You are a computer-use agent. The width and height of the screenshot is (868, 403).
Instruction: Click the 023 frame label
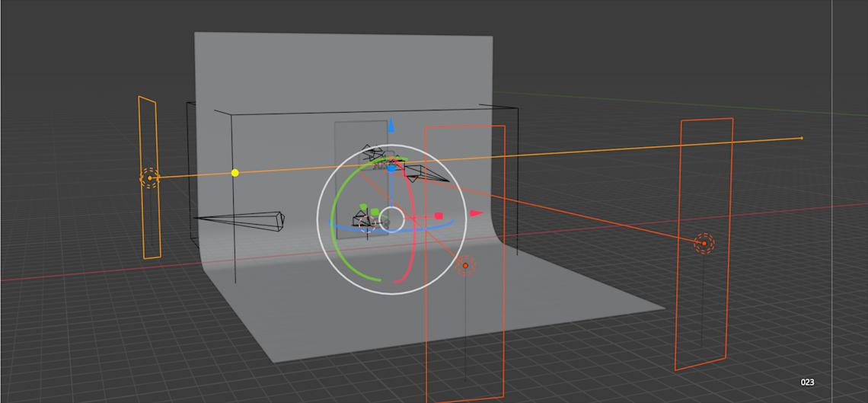click(x=807, y=382)
